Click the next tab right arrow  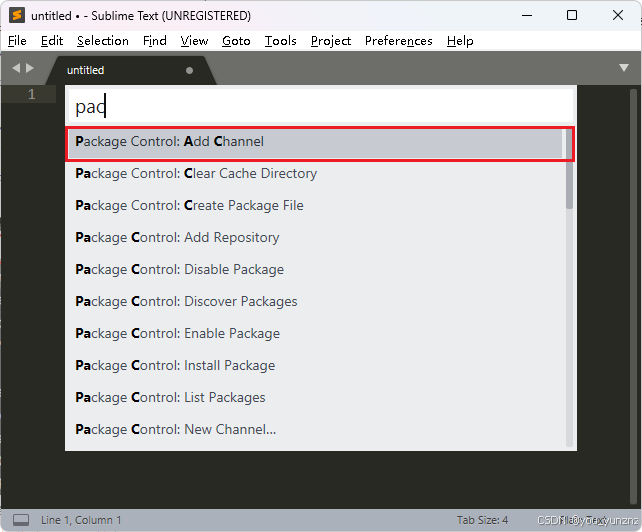tap(30, 68)
